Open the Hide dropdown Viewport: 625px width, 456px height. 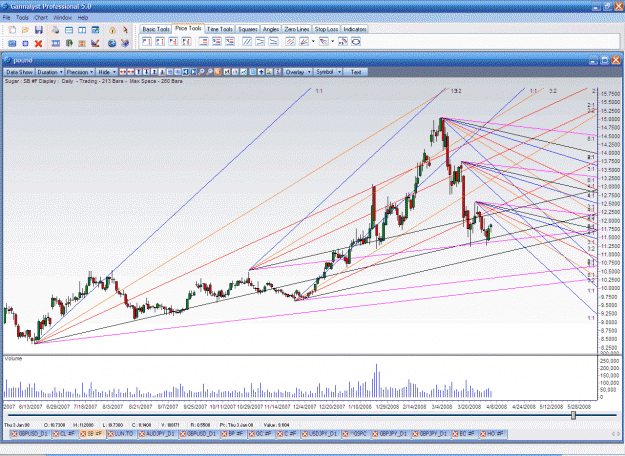point(107,72)
